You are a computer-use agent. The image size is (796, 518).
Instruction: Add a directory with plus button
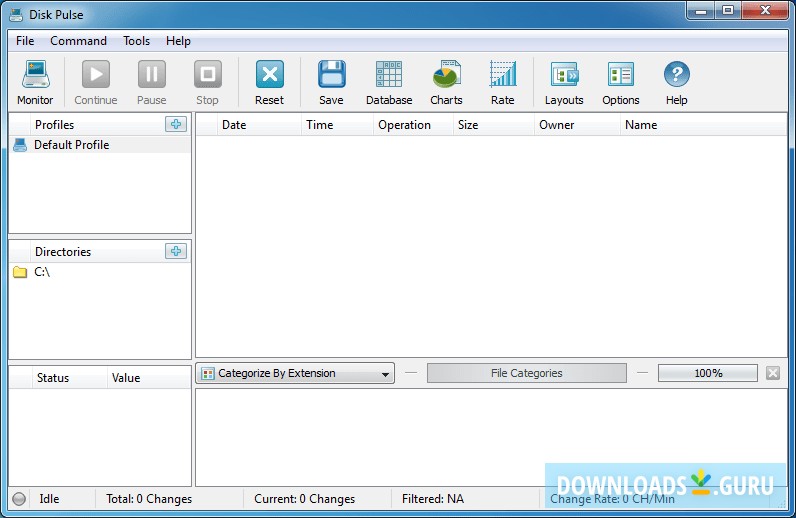click(176, 251)
